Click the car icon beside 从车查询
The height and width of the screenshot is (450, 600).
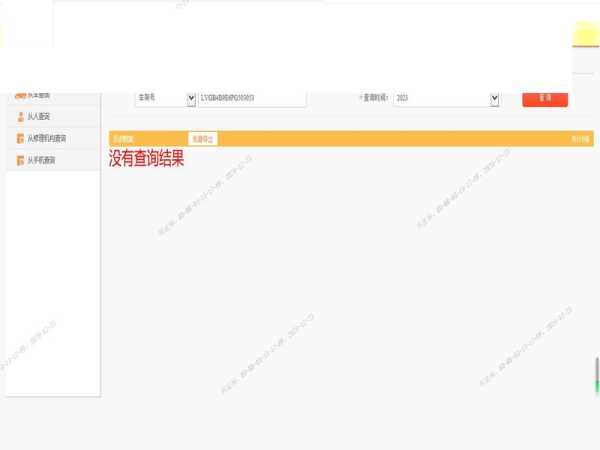click(20, 96)
